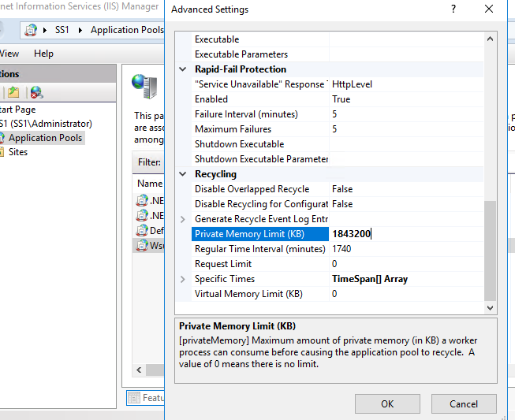515x420 pixels.
Task: Click the large Application Pools page icon
Action: coord(144,84)
